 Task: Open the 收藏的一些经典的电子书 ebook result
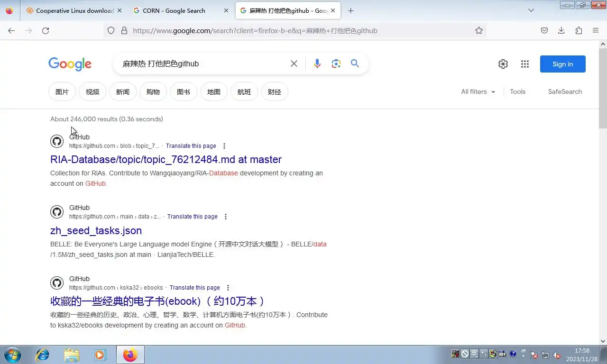pos(157,301)
